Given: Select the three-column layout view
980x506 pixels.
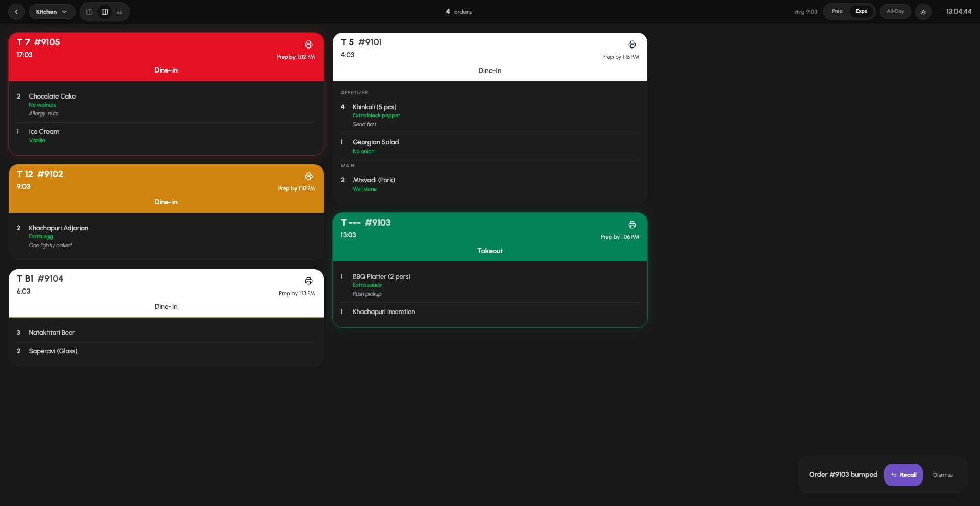Looking at the screenshot, I should [105, 12].
